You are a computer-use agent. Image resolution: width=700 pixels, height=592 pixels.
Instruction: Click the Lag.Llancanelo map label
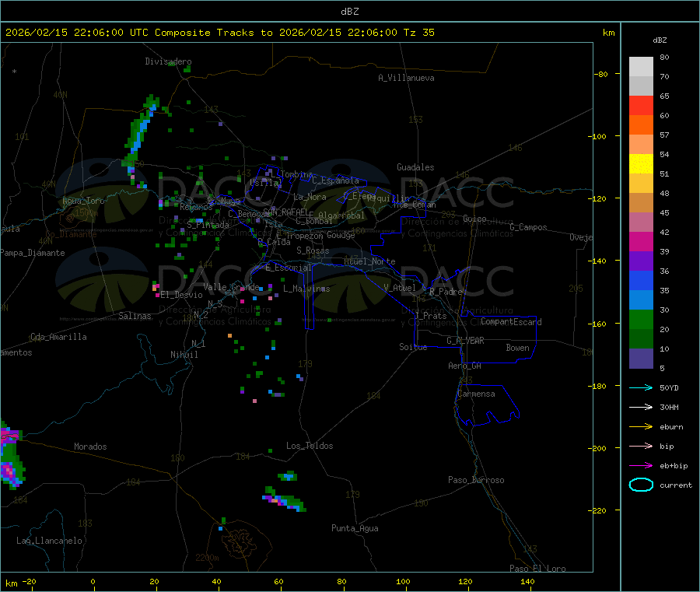[49, 541]
